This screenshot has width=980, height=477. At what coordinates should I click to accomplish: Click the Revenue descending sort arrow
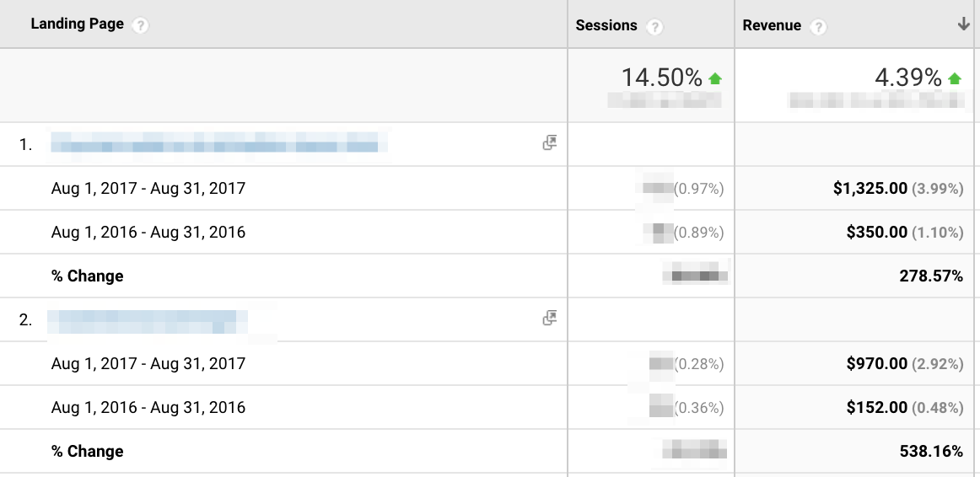[x=963, y=25]
